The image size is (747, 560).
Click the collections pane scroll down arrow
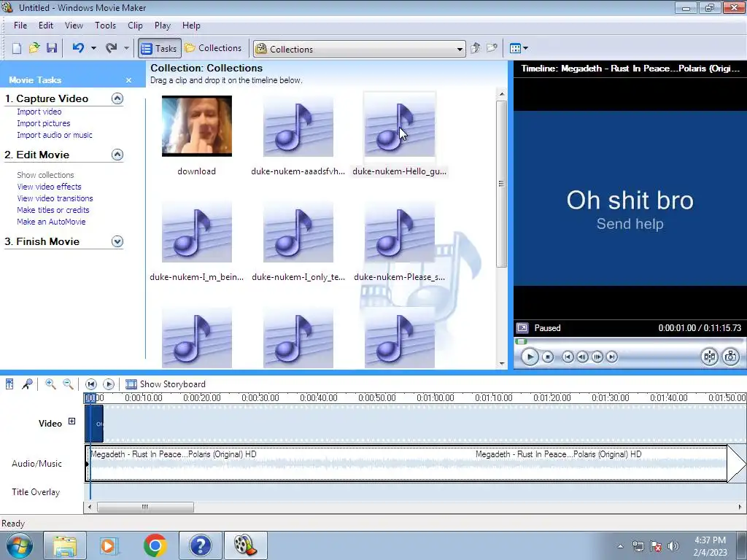(x=502, y=363)
